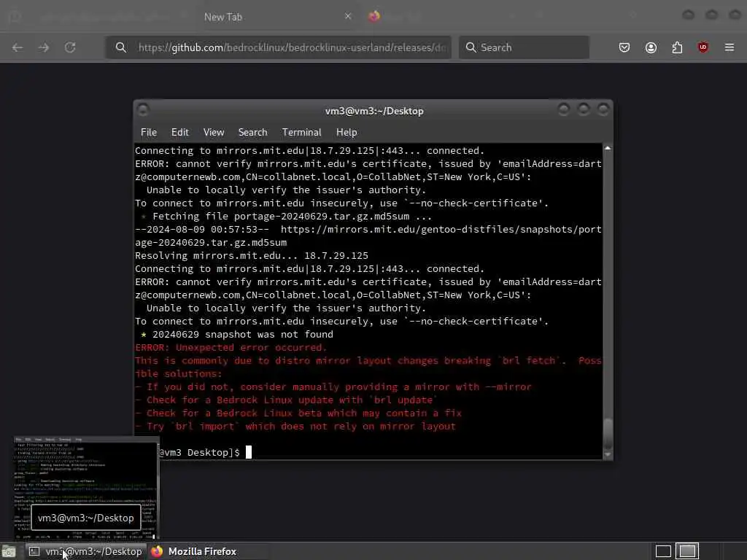Click the vm3@vm3:~/Desktop preview tooltip label

pyautogui.click(x=86, y=518)
